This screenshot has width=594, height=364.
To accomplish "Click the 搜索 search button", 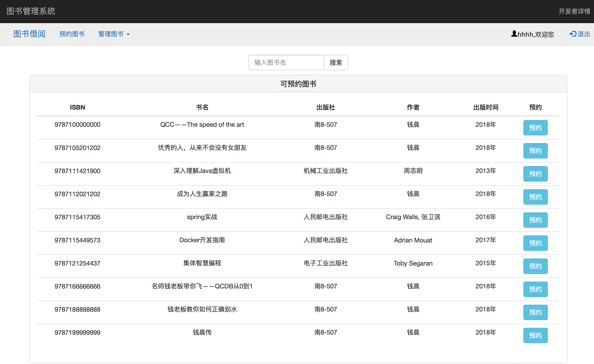I will point(335,62).
